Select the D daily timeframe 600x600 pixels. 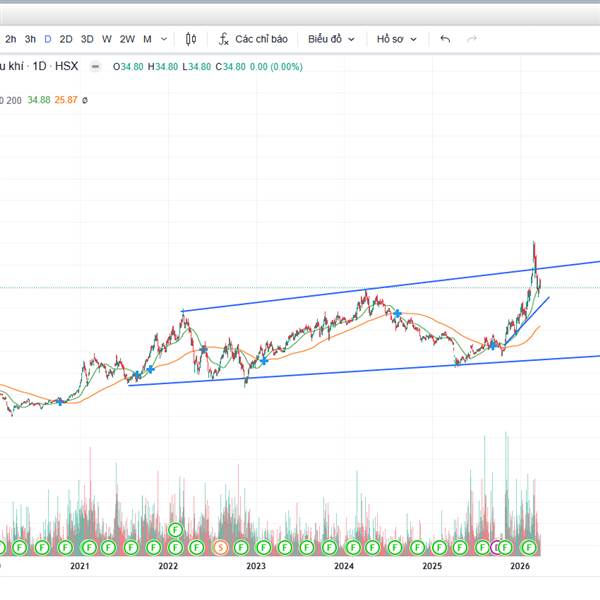pos(48,39)
